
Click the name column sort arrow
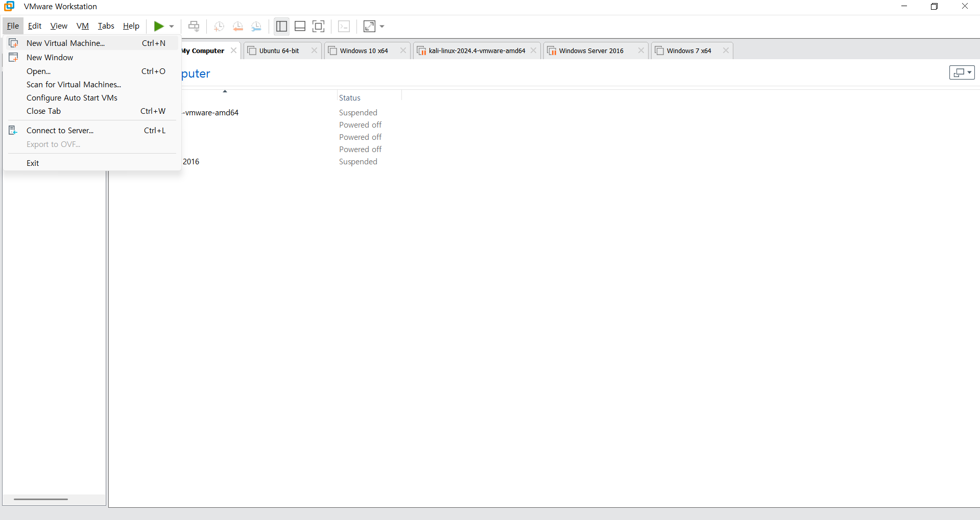click(225, 91)
